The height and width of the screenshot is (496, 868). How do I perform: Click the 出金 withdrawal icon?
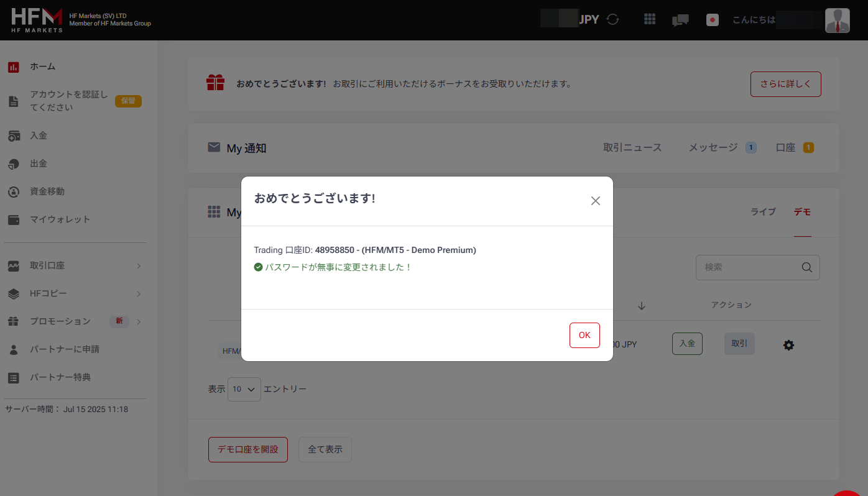(x=13, y=163)
